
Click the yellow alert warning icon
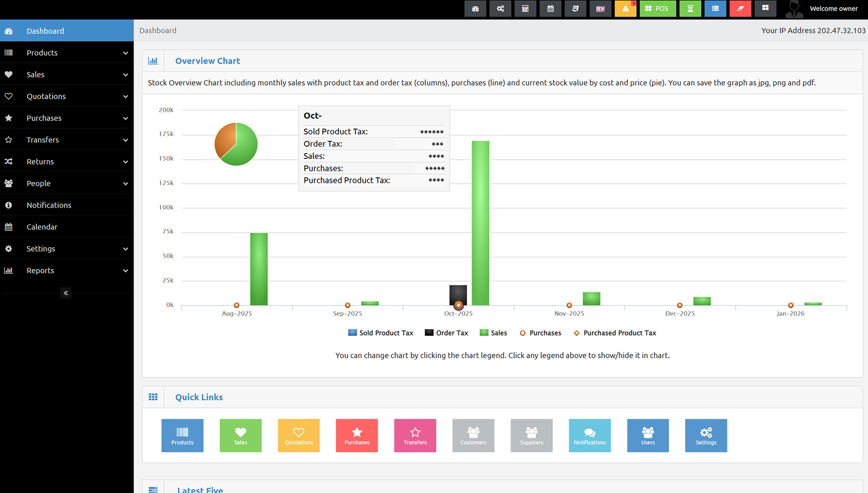[625, 9]
